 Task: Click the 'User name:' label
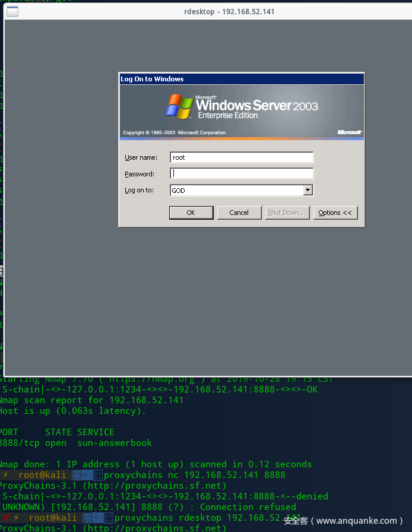tap(141, 158)
